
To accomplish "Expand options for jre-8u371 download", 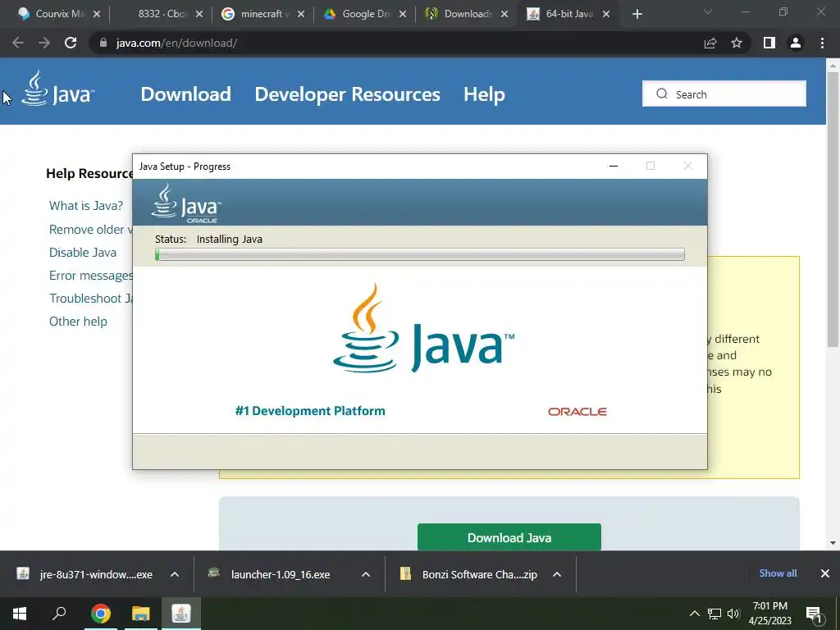I will click(175, 574).
